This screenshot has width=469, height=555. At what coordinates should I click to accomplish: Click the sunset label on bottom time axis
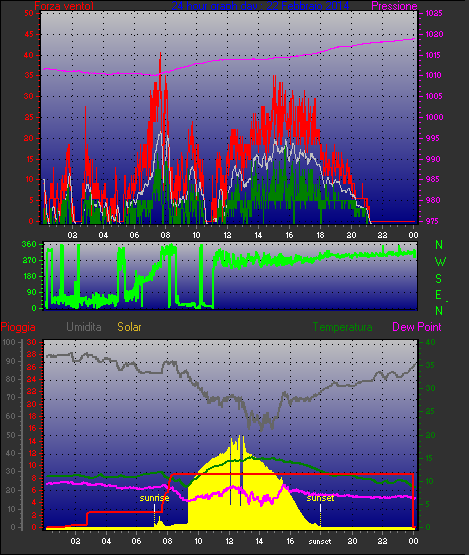click(x=320, y=541)
